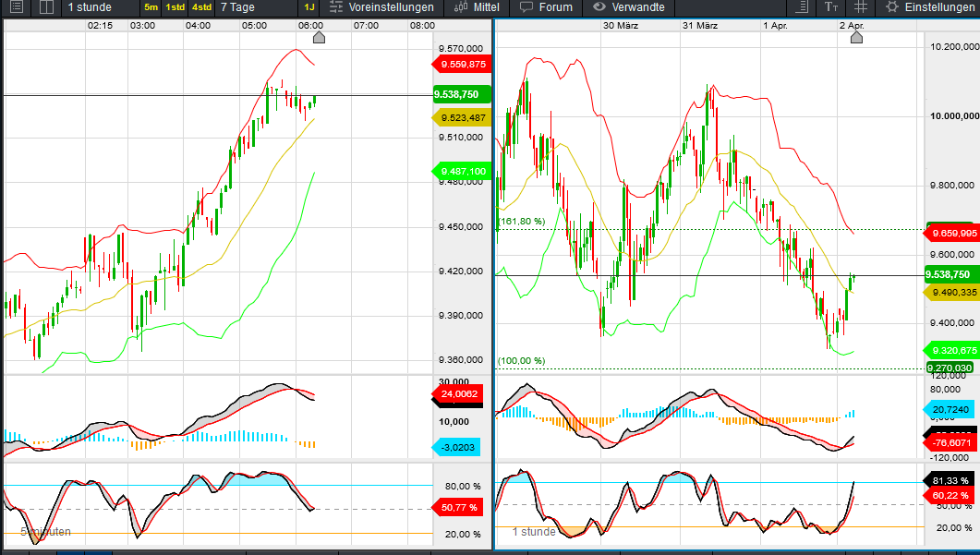Click the red 9.659,995 price label
The height and width of the screenshot is (555, 980).
[x=952, y=233]
